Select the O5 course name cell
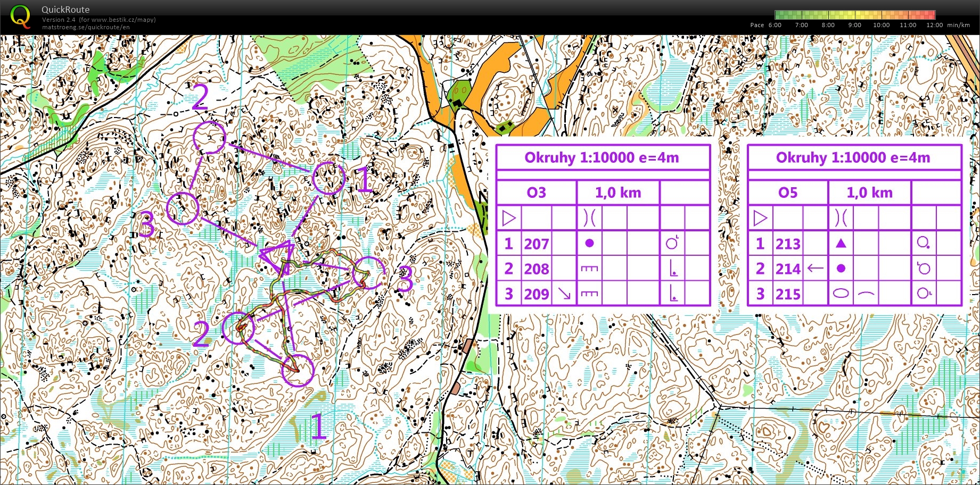The width and height of the screenshot is (980, 485). pos(787,193)
